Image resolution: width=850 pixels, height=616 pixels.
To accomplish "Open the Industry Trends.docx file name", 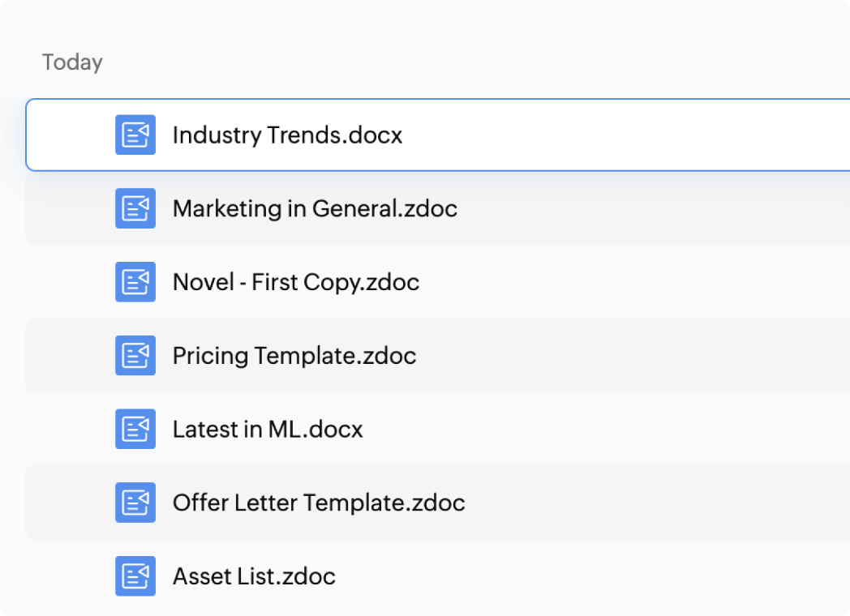I will (287, 135).
